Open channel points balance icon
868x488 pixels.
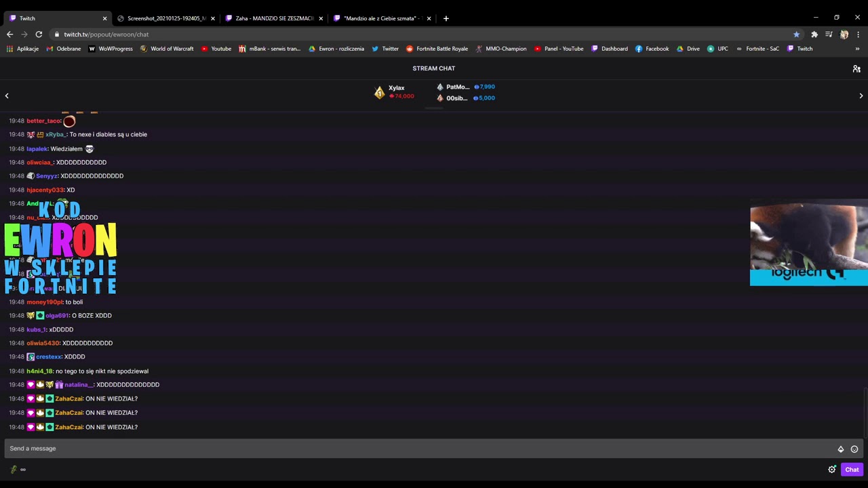click(14, 469)
